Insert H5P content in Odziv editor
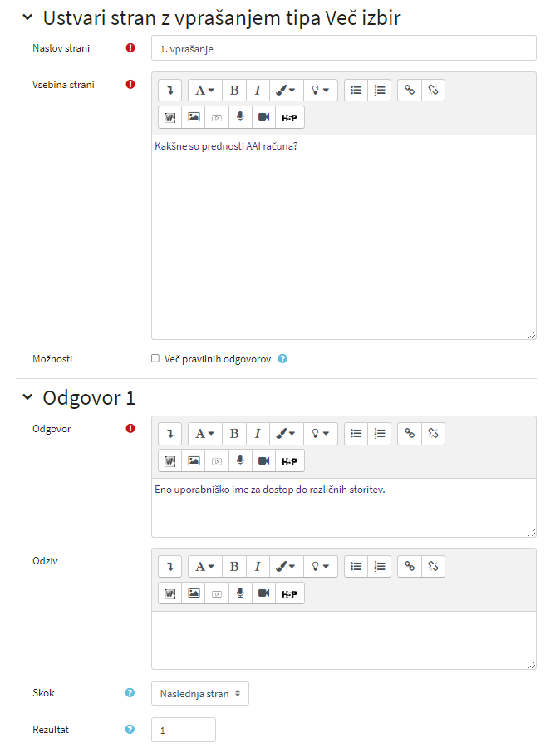 point(290,593)
